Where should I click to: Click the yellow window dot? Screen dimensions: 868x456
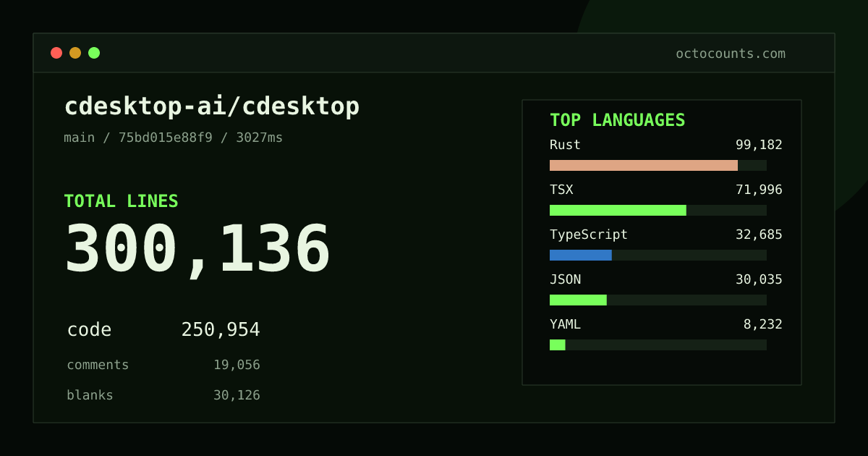pyautogui.click(x=75, y=53)
